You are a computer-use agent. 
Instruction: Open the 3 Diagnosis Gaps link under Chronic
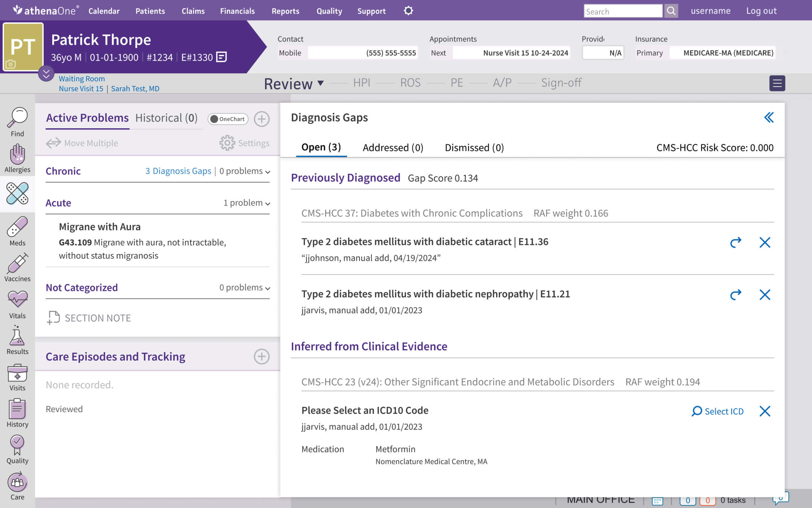pos(178,171)
